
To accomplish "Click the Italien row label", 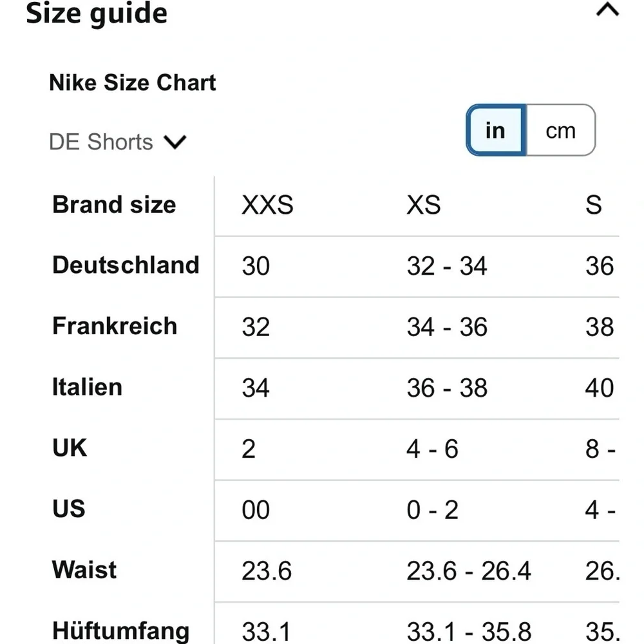I will [x=87, y=387].
